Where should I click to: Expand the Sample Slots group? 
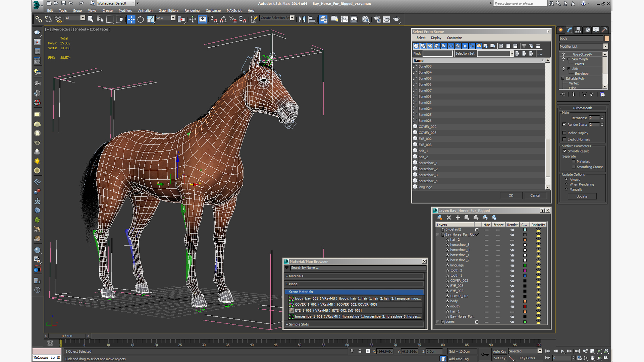(x=287, y=324)
